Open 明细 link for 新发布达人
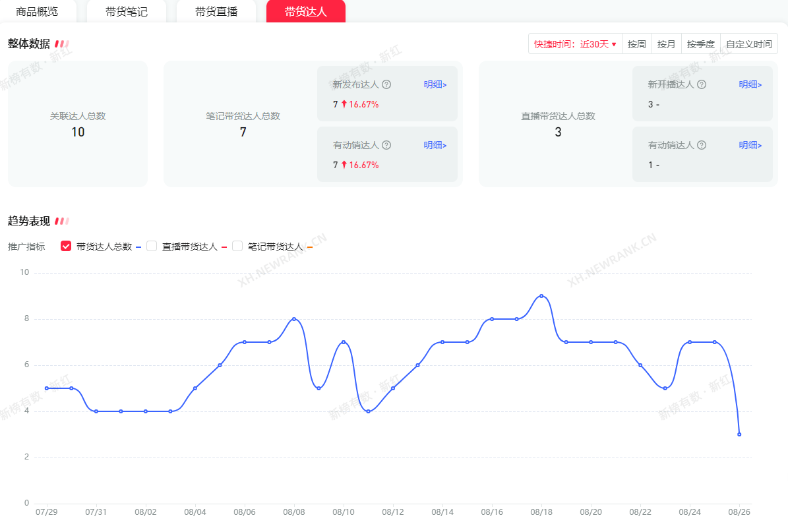 [435, 84]
